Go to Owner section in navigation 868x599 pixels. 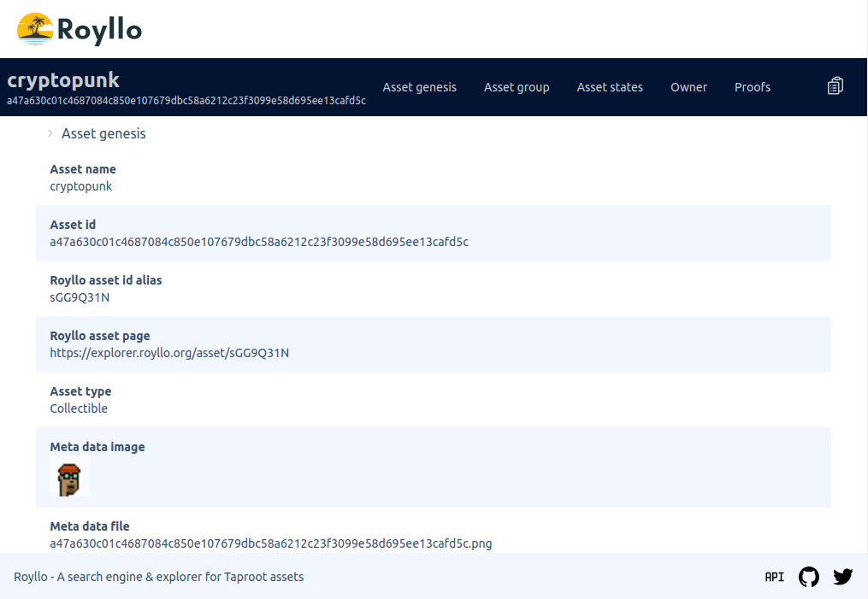[688, 87]
